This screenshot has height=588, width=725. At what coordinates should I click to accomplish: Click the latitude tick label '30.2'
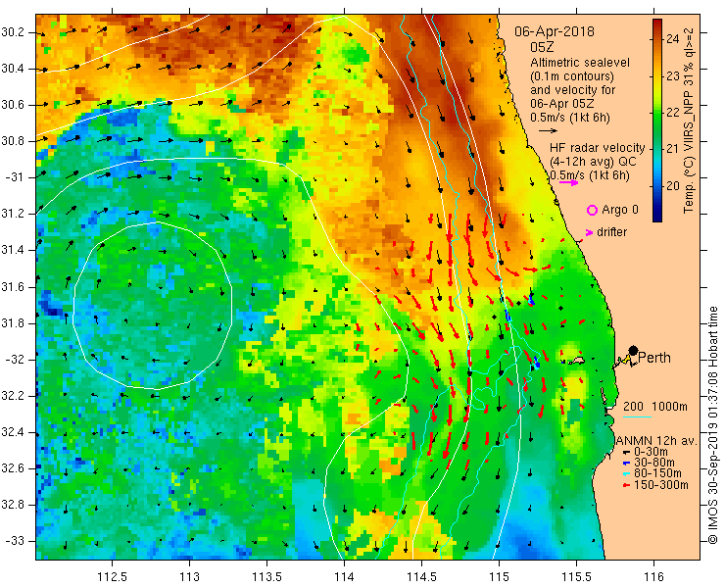(12, 32)
